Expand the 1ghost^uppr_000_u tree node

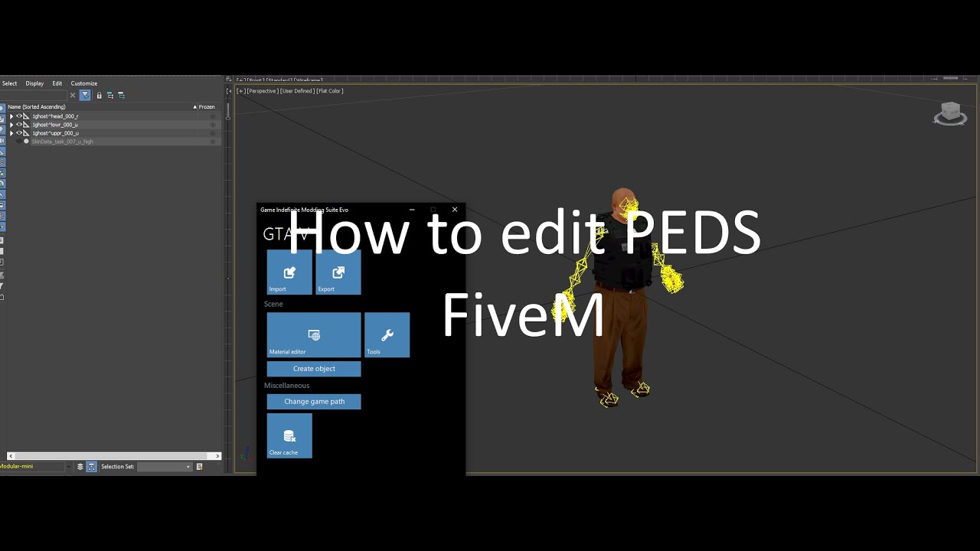click(11, 133)
